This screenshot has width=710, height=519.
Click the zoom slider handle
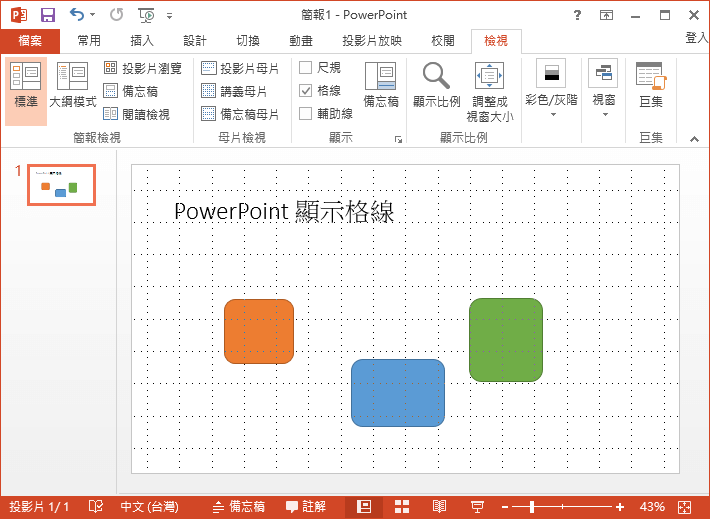[532, 507]
